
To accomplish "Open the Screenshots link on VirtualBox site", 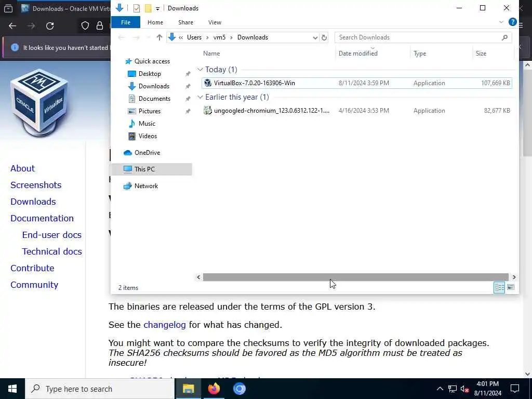I will pyautogui.click(x=36, y=185).
